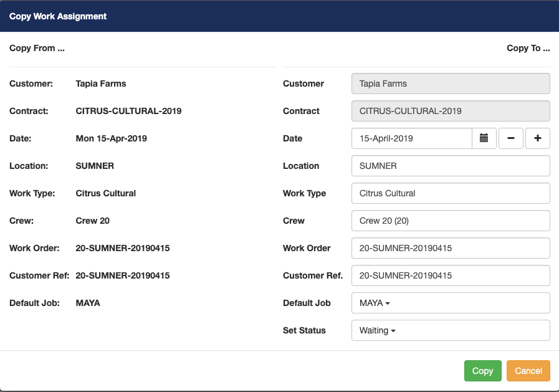Click the Copy From ... heading
The image size is (559, 392).
coord(37,48)
